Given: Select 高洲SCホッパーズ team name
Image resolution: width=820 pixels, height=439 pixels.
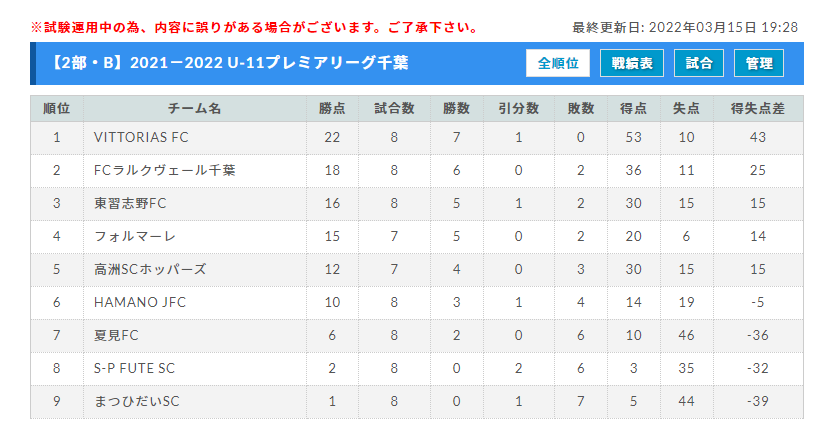Looking at the screenshot, I should (x=150, y=269).
